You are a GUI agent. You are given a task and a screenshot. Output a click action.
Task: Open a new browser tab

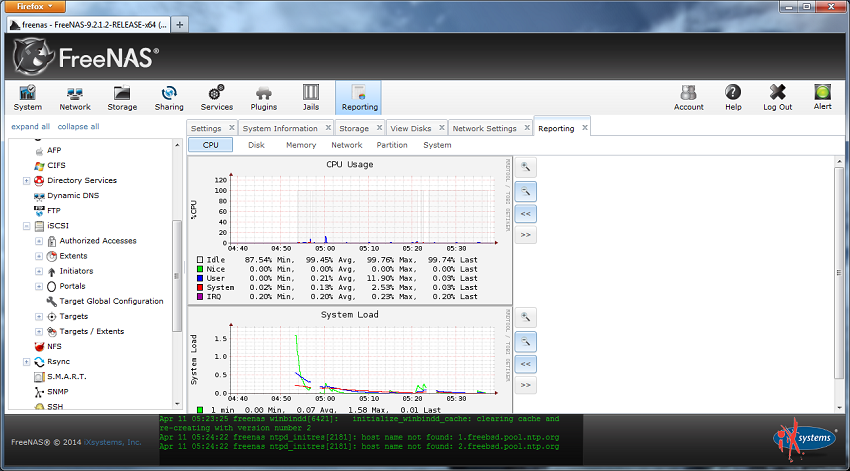point(179,24)
